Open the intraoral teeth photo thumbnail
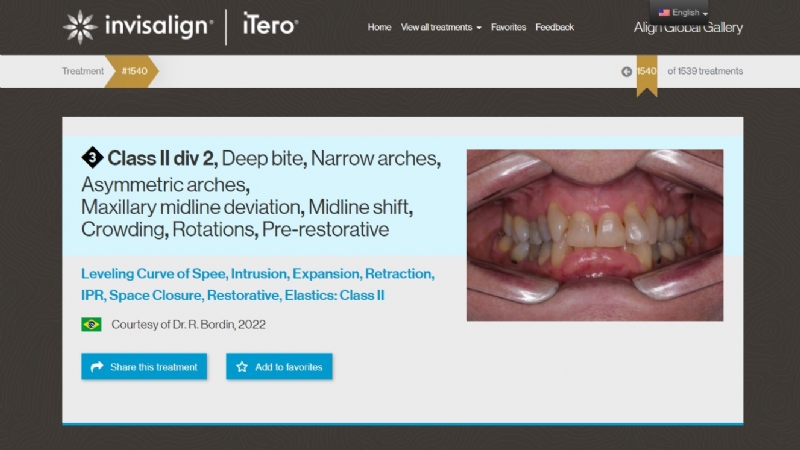The height and width of the screenshot is (450, 800). (595, 235)
